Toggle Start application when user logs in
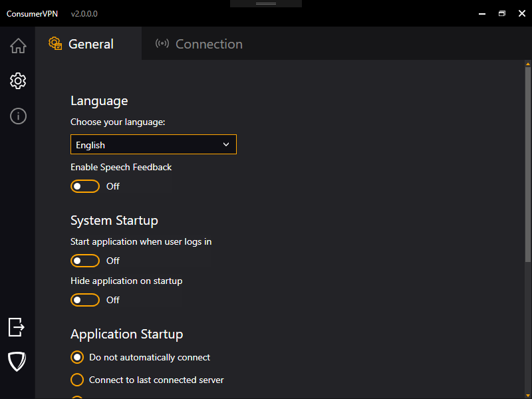Image resolution: width=532 pixels, height=399 pixels. tap(85, 261)
